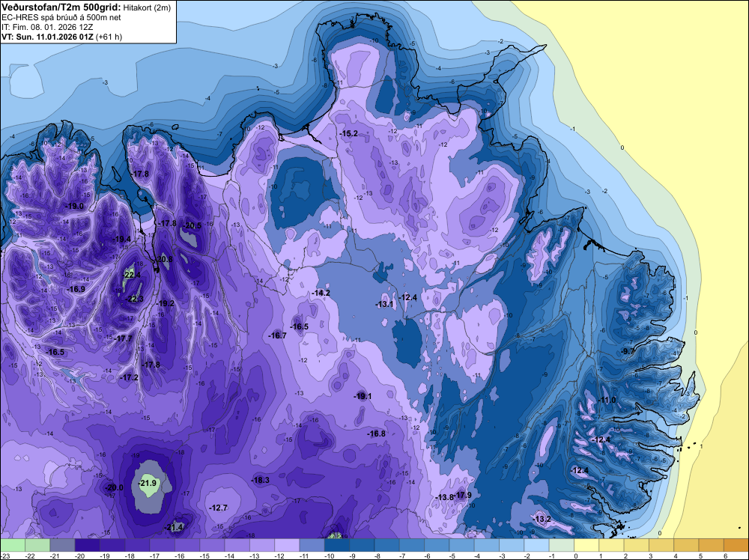This screenshot has height=560, width=749.
Task: Click the '-15.2' temperature value on map
Action: pos(349,134)
